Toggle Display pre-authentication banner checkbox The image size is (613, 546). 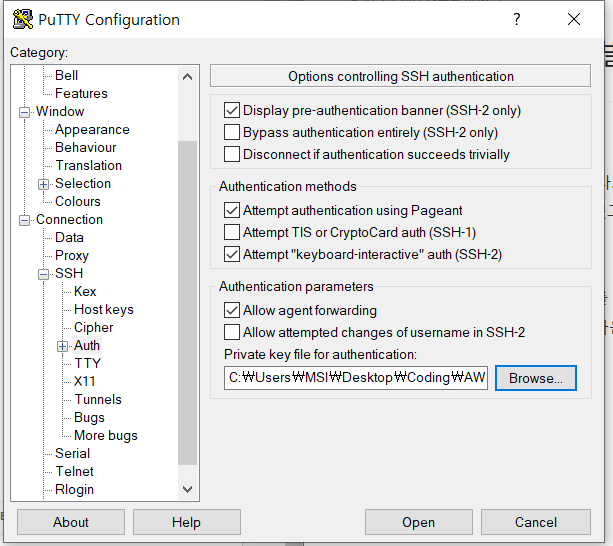click(232, 110)
